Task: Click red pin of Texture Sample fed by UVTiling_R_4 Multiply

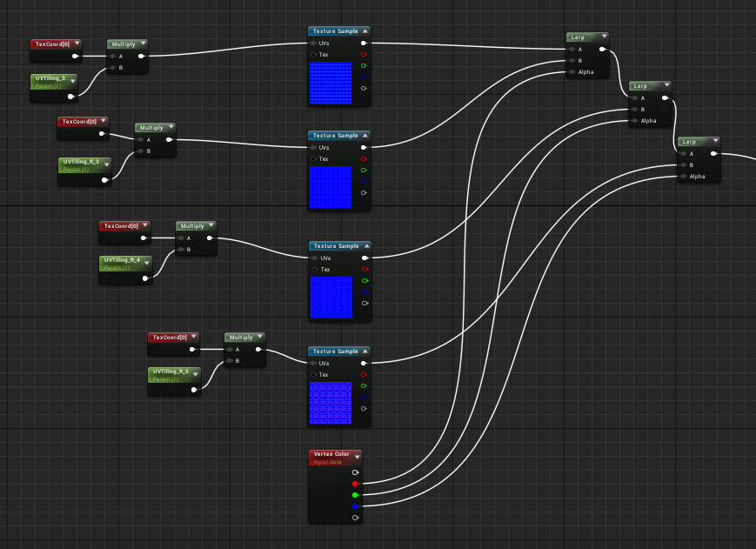Action: tap(365, 270)
